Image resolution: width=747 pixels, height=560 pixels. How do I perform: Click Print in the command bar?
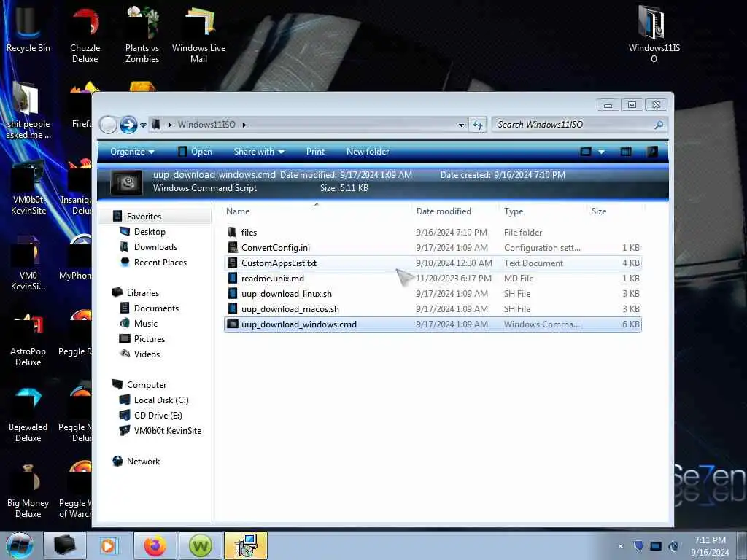315,152
